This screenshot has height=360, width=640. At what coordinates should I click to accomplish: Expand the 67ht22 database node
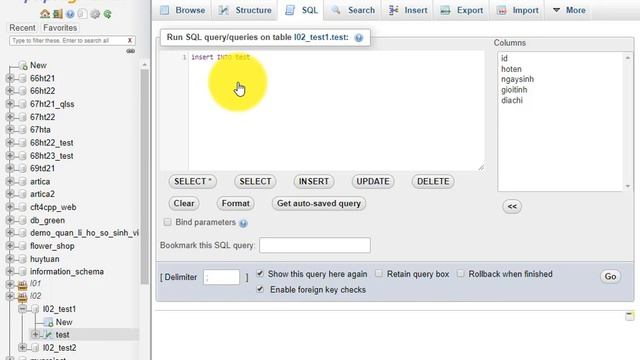pos(10,117)
